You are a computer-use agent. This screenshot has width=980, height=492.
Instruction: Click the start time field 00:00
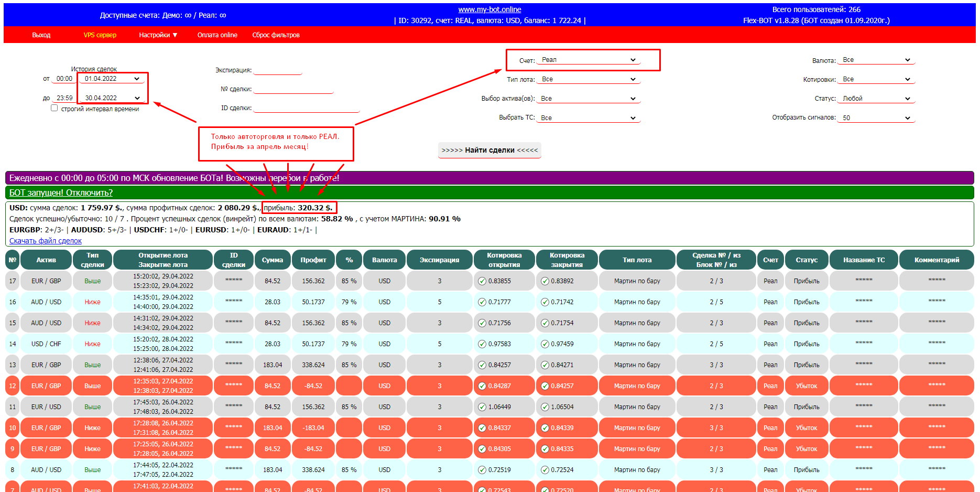[x=64, y=79]
